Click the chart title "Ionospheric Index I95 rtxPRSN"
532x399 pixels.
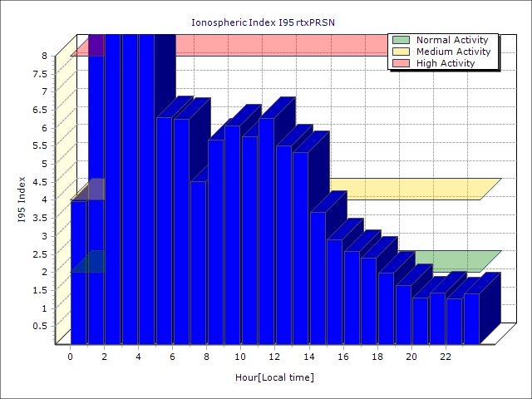pos(265,21)
